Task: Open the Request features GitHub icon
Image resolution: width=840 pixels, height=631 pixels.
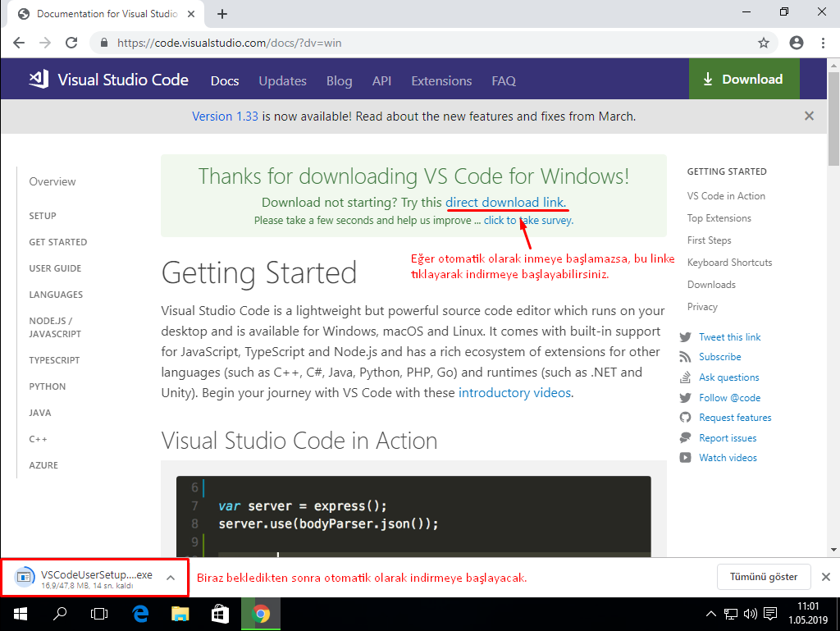Action: coord(685,417)
